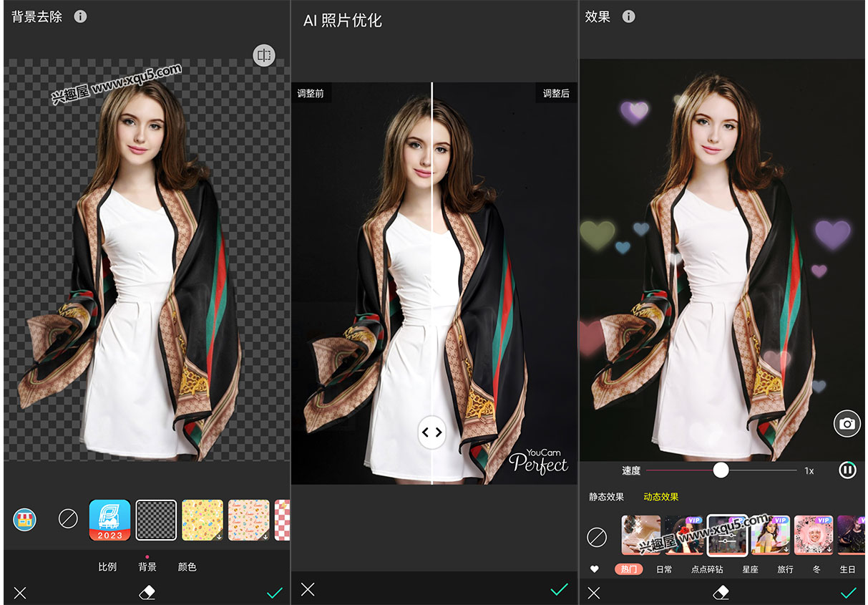
Task: Click the 速度 speed slider handle
Action: tap(721, 470)
